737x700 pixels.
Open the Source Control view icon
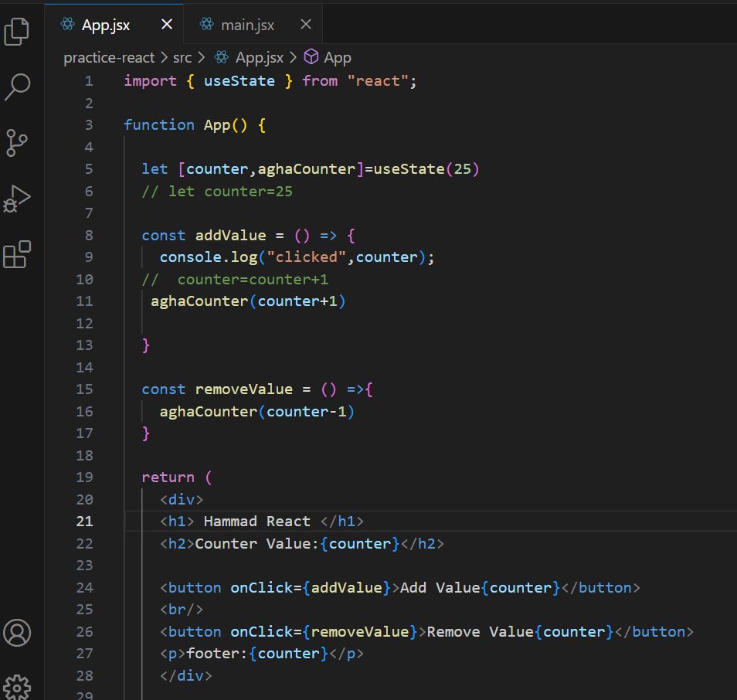[x=17, y=143]
